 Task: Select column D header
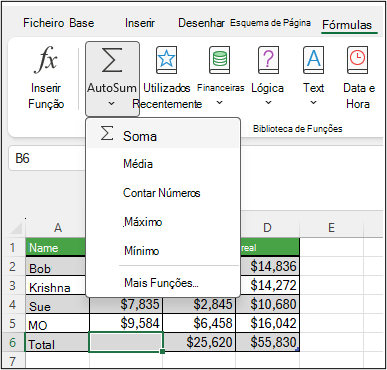(x=267, y=228)
